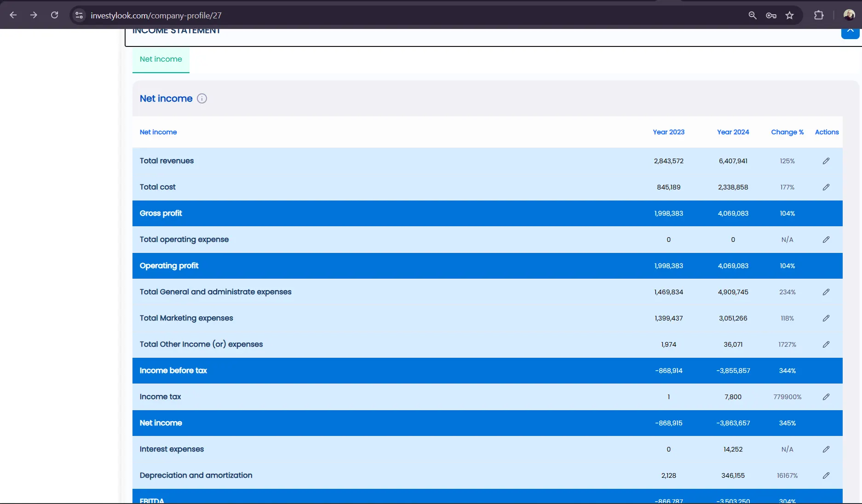The width and height of the screenshot is (862, 504).
Task: Click the Change % column header
Action: 787,132
